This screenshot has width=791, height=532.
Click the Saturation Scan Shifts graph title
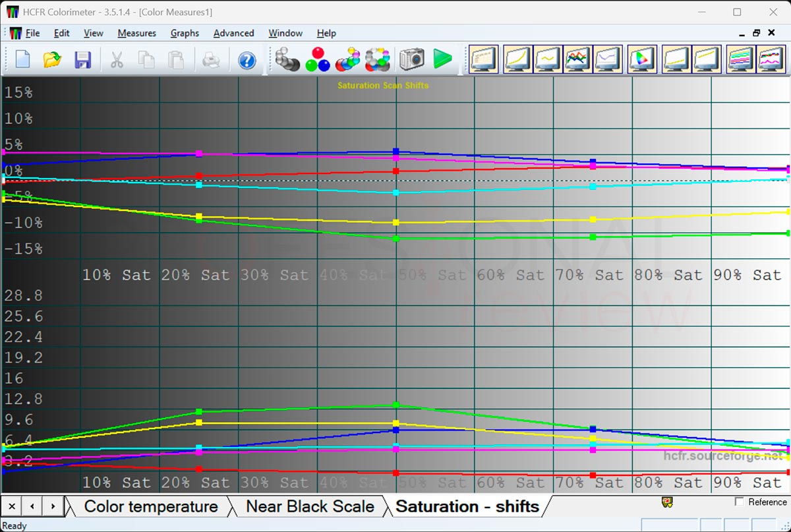pos(383,85)
